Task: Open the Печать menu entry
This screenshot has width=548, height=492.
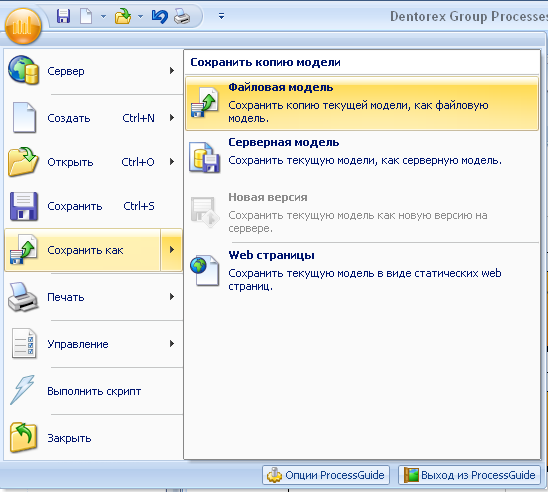Action: pos(93,297)
